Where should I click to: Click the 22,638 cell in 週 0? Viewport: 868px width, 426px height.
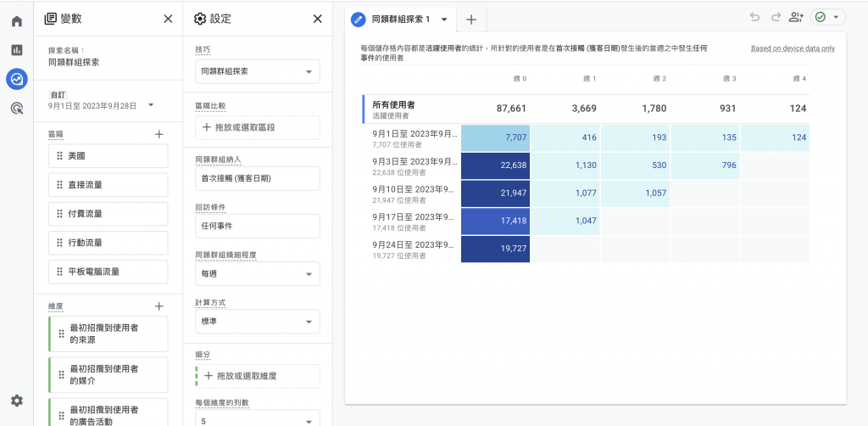click(495, 165)
